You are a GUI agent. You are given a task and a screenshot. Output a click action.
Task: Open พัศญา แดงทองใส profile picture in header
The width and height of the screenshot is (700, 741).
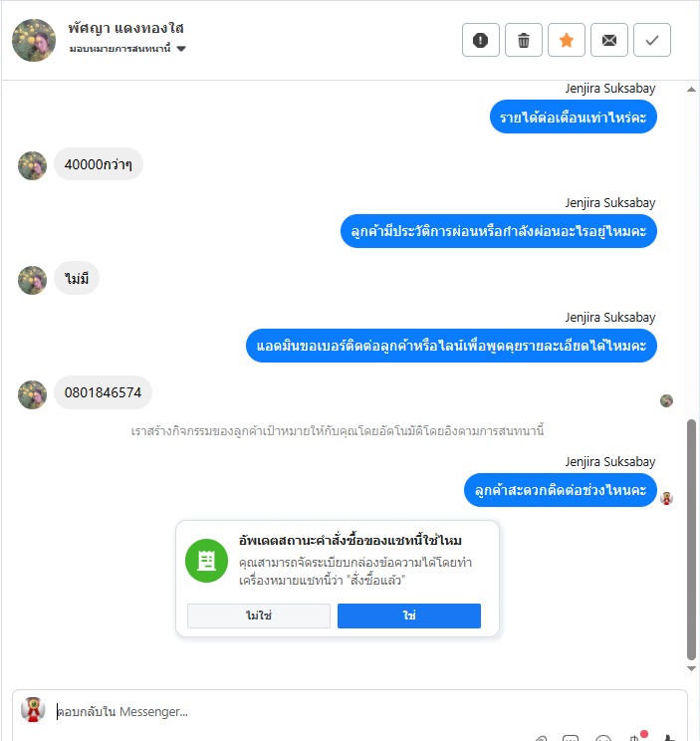pyautogui.click(x=34, y=40)
